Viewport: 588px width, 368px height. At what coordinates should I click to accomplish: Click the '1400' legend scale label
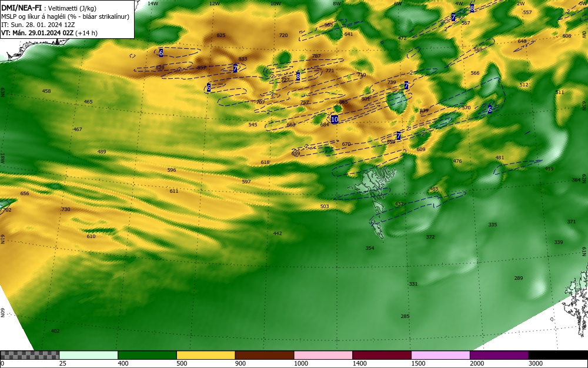[359, 363]
